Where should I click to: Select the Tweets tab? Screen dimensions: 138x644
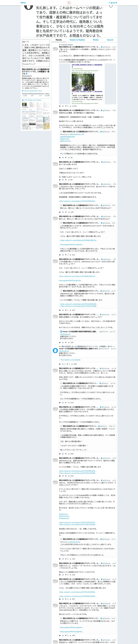coord(59,40)
